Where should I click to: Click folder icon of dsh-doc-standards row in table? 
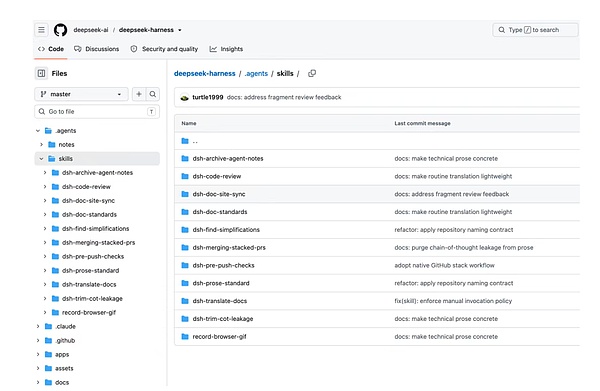(x=185, y=212)
